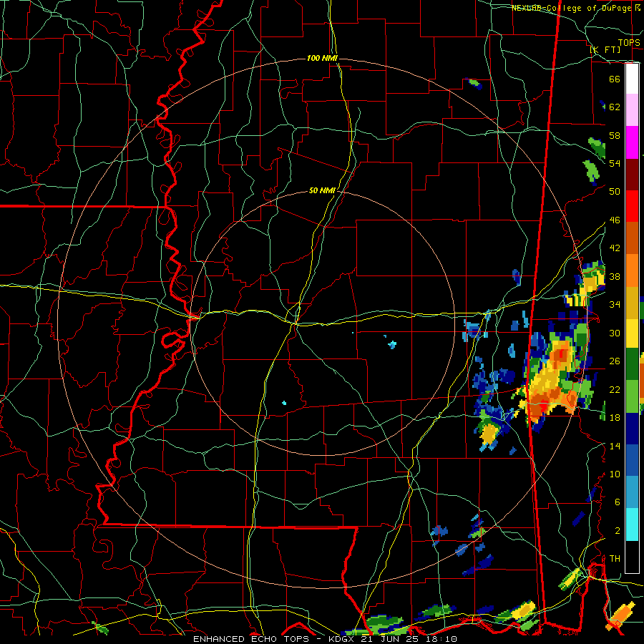Click the legend value '54'
644x644 pixels.
(x=615, y=163)
